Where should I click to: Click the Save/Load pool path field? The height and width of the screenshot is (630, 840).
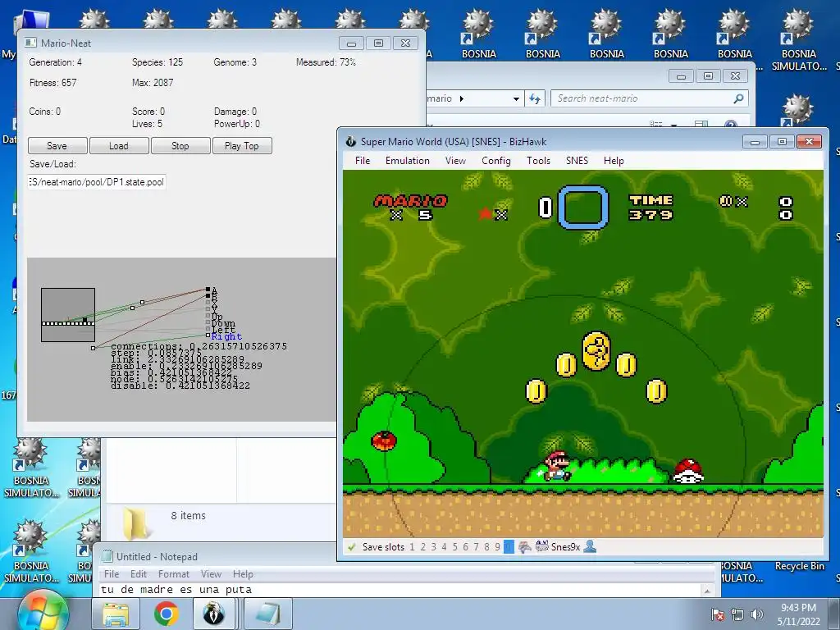[97, 182]
